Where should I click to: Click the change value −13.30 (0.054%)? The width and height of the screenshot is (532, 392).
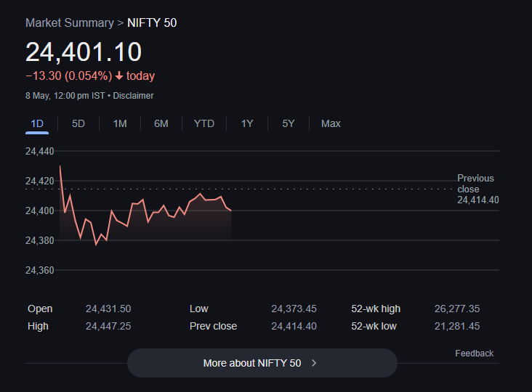(69, 75)
